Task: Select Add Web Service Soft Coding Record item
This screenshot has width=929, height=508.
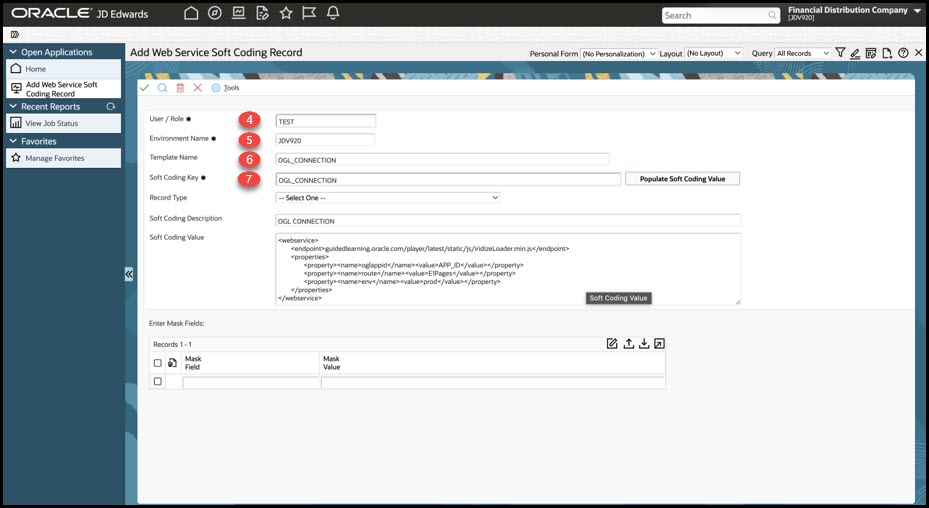Action: (x=63, y=89)
